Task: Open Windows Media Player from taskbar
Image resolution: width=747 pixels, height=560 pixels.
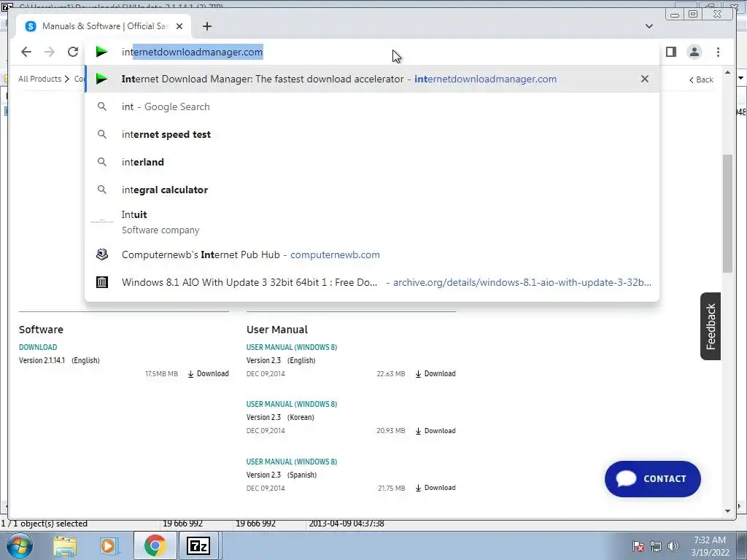Action: (109, 545)
